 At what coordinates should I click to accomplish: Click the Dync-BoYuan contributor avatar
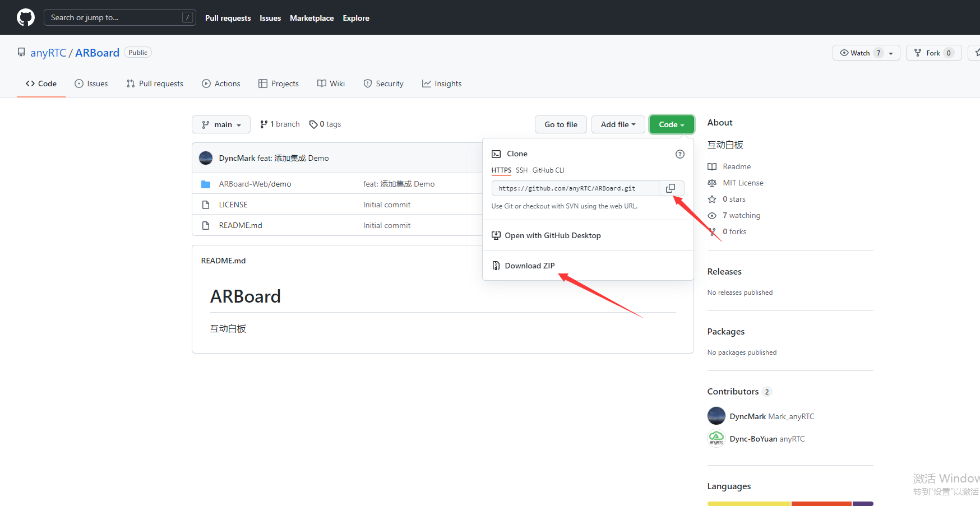coord(716,438)
